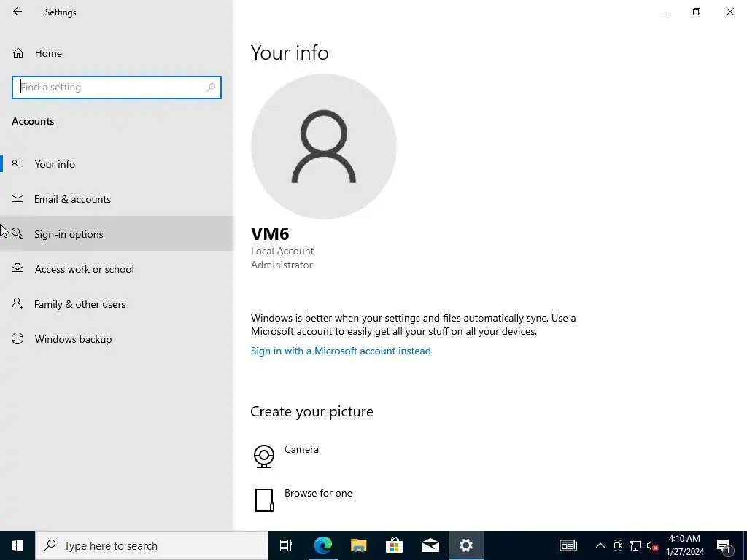Click the Home house icon
Image resolution: width=747 pixels, height=560 pixels.
click(x=18, y=52)
